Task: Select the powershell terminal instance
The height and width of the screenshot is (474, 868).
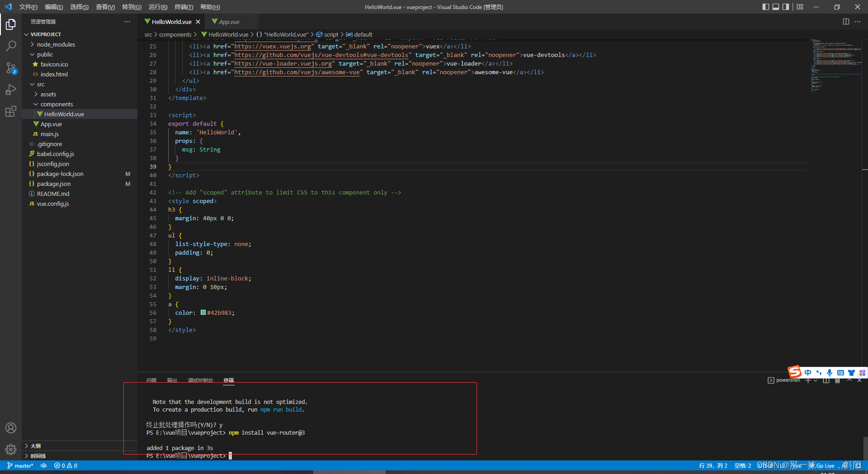Action: [x=784, y=380]
